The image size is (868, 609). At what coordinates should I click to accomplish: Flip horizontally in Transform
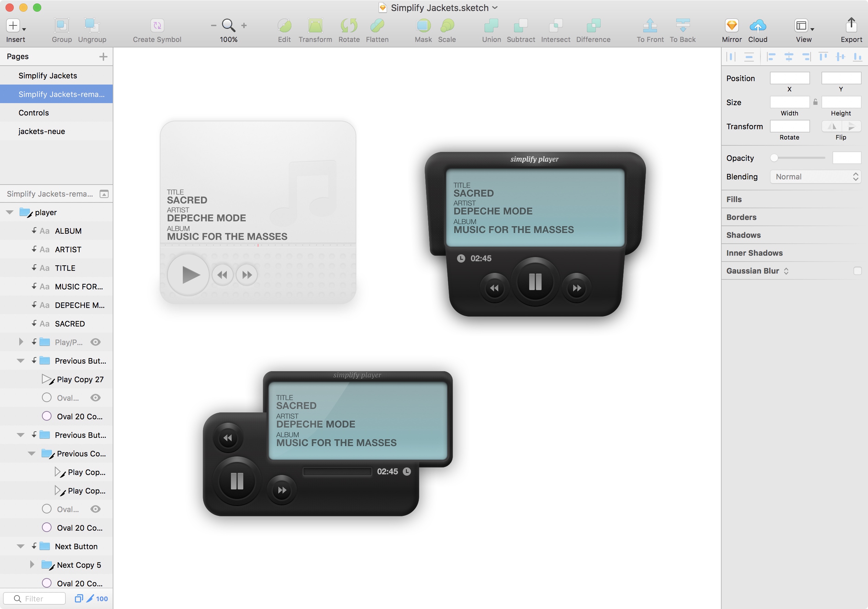click(x=832, y=126)
